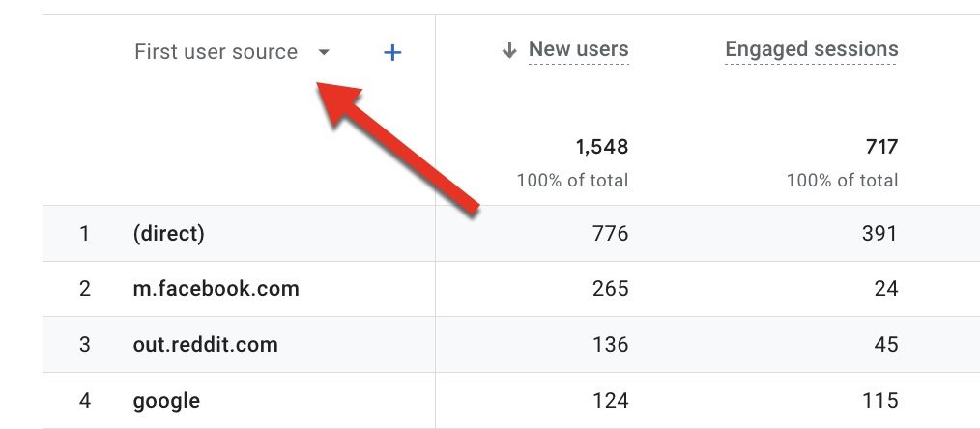The image size is (980, 429).
Task: Click the 776 new users value for (direct)
Action: tap(611, 233)
